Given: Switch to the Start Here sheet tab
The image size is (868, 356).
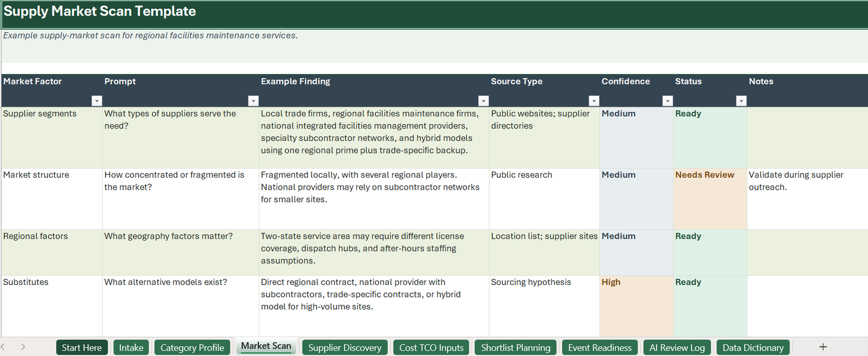Looking at the screenshot, I should (82, 347).
